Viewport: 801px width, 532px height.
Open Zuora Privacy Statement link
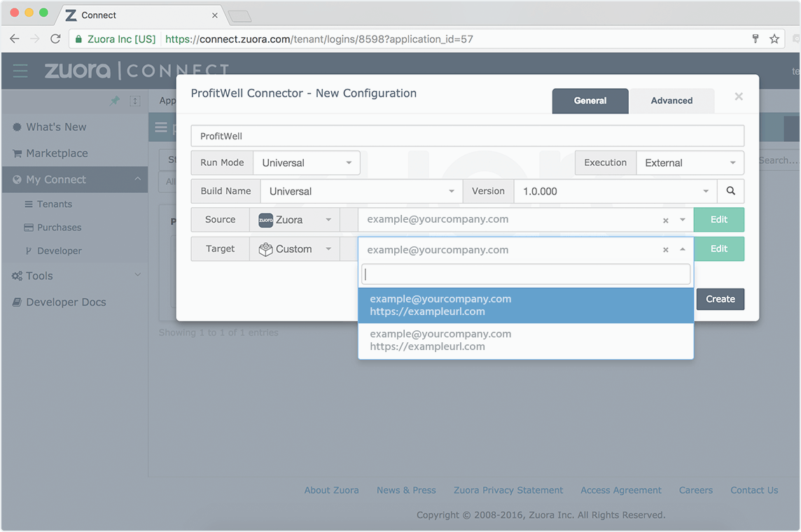[508, 490]
